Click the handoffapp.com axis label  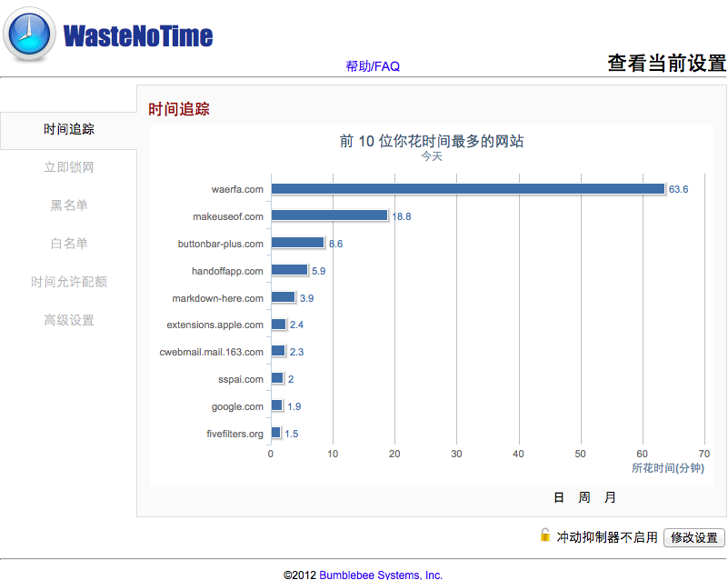(227, 271)
